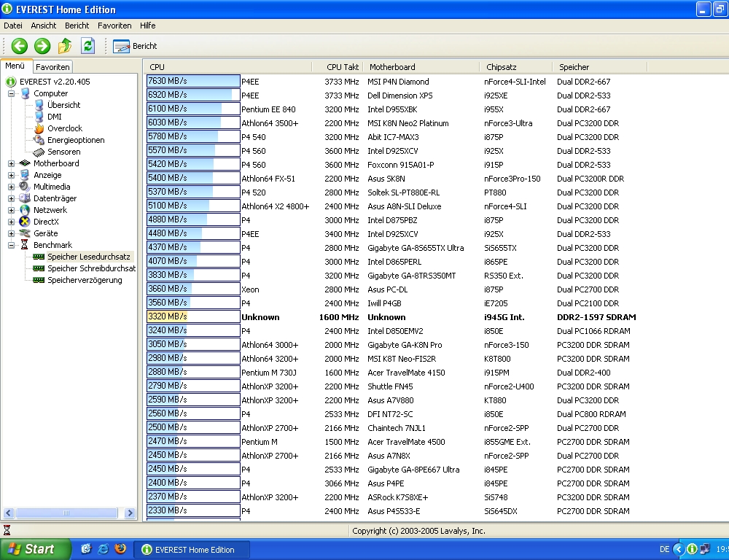
Task: Expand the Geräte tree node
Action: [x=11, y=233]
